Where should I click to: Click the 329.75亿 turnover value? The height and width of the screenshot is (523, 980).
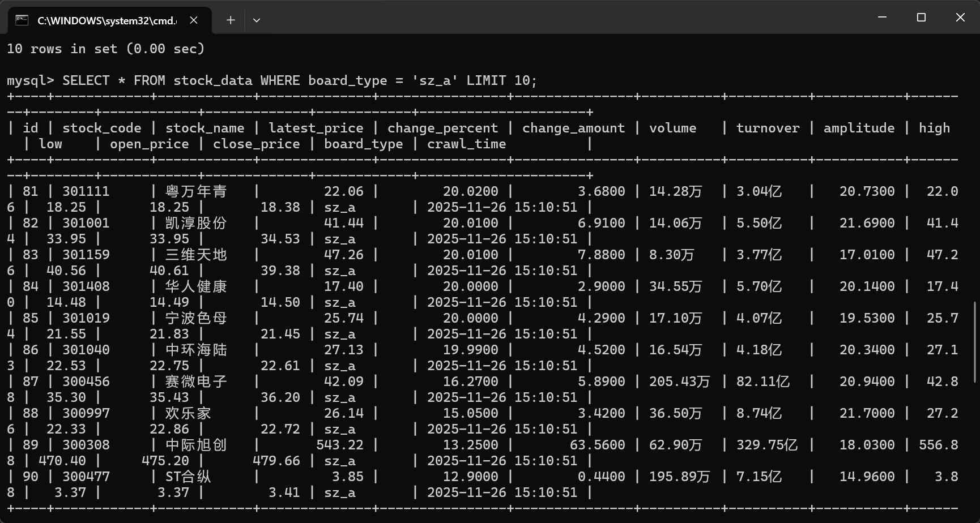coord(767,445)
